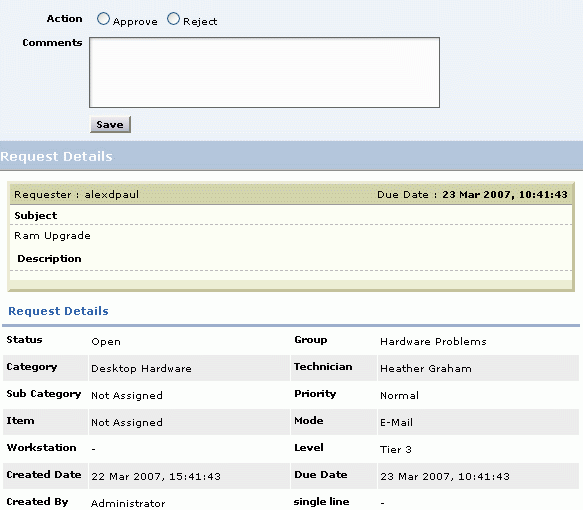The height and width of the screenshot is (510, 583).
Task: Click the Ram Upgrade subject text
Action: (x=52, y=236)
